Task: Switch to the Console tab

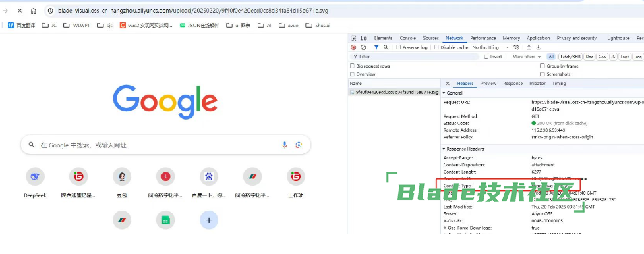Action: 407,38
